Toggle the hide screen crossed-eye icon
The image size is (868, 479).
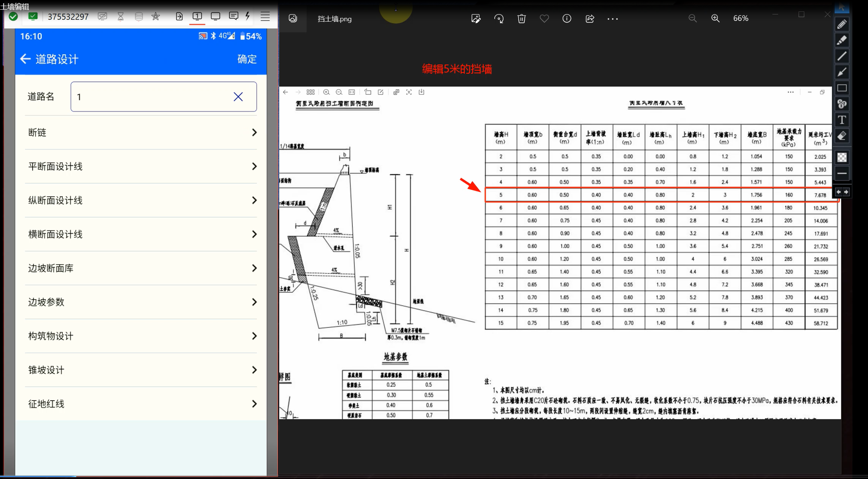[102, 16]
